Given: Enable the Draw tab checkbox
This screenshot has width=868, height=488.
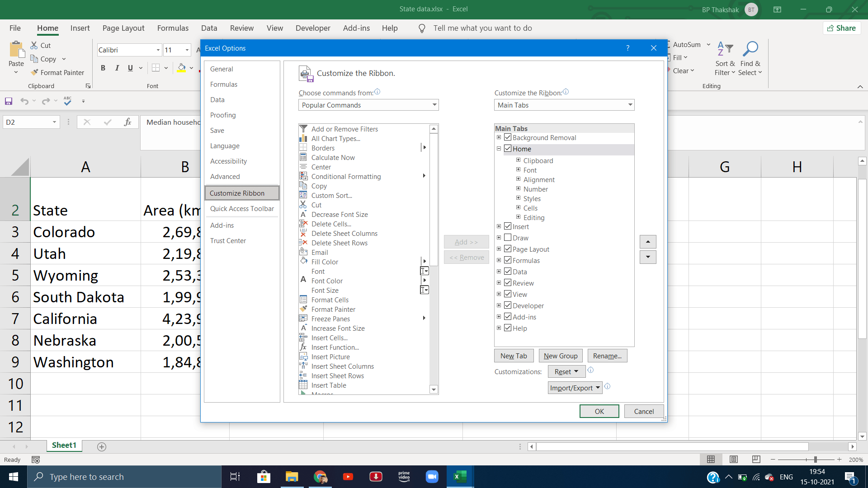Looking at the screenshot, I should coord(508,238).
